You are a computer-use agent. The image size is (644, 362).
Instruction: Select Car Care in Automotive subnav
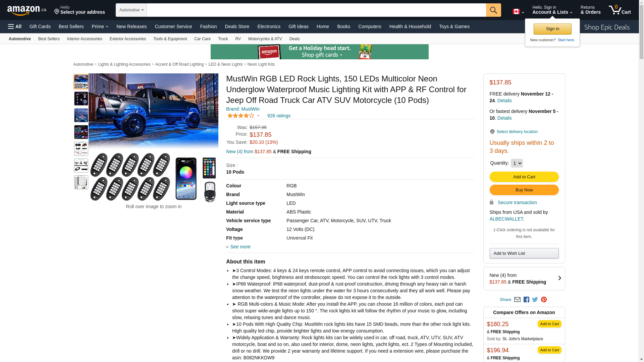(x=202, y=39)
